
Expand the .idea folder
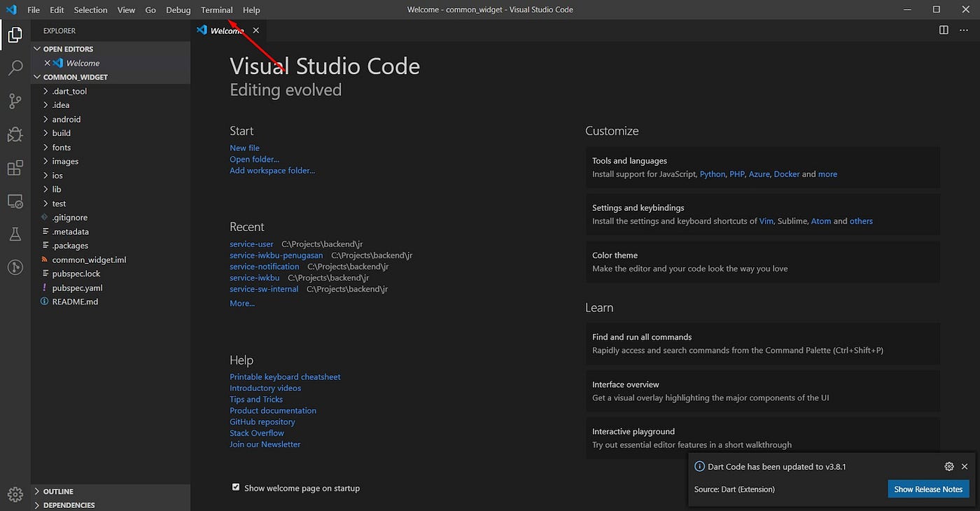tap(111, 105)
